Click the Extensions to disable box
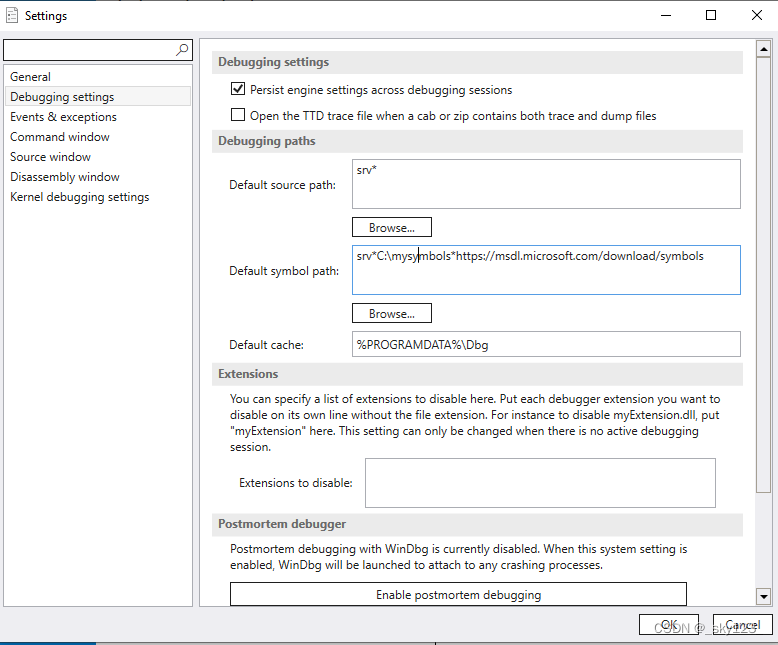778x645 pixels. click(540, 483)
